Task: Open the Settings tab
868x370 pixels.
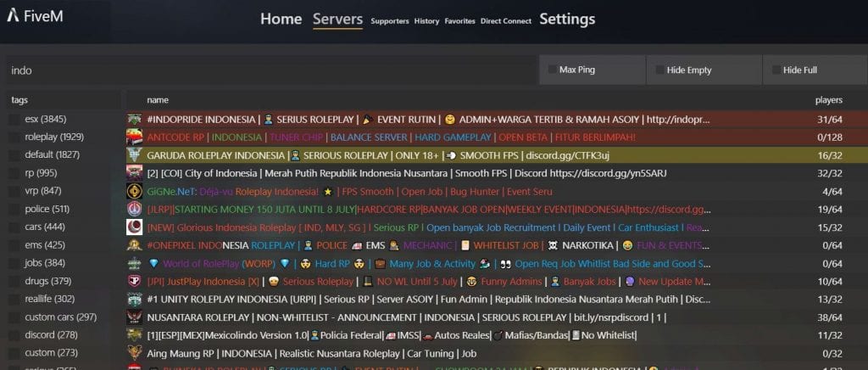Action: pyautogui.click(x=567, y=20)
